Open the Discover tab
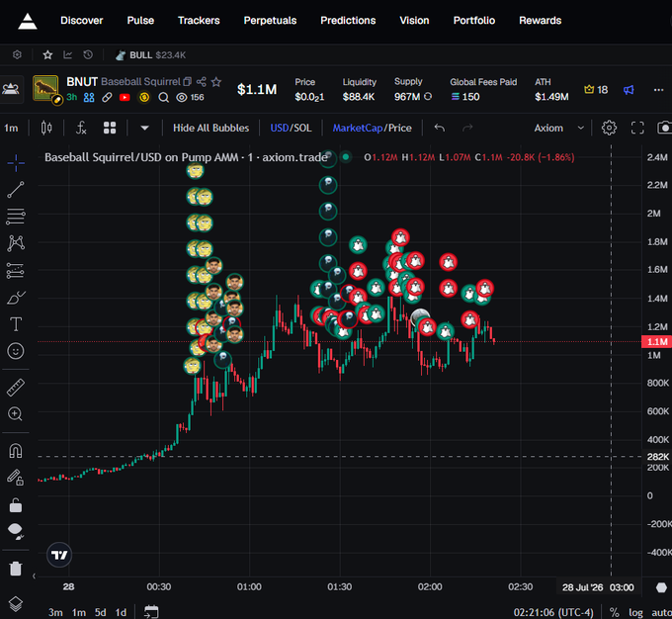Screen dimensions: 672x619 81,21
